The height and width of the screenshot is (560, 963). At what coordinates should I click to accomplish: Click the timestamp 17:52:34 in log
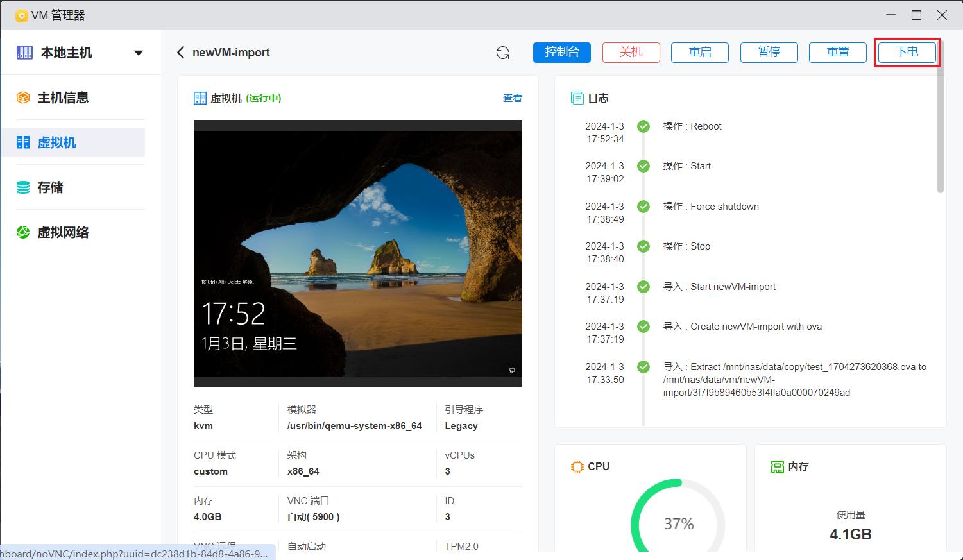click(x=605, y=139)
